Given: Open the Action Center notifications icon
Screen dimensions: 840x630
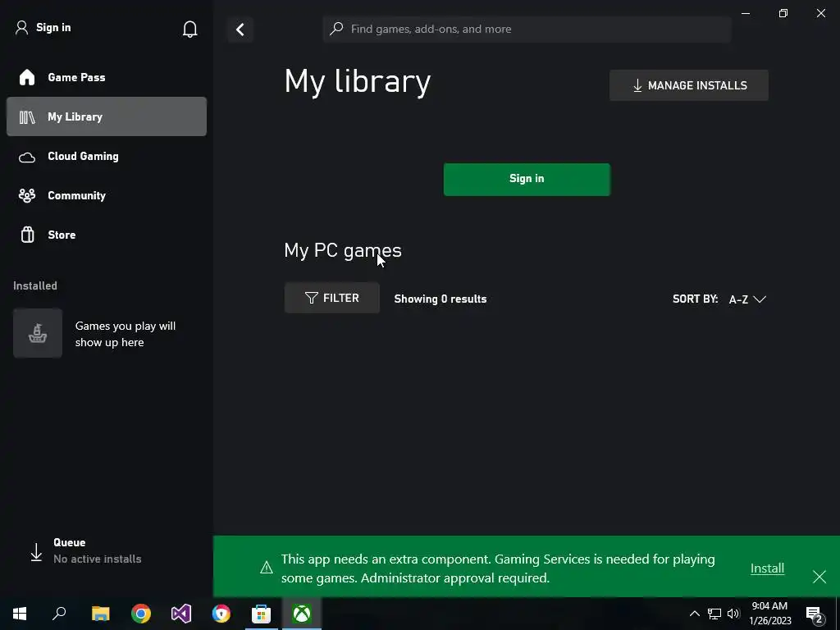Looking at the screenshot, I should pos(815,614).
